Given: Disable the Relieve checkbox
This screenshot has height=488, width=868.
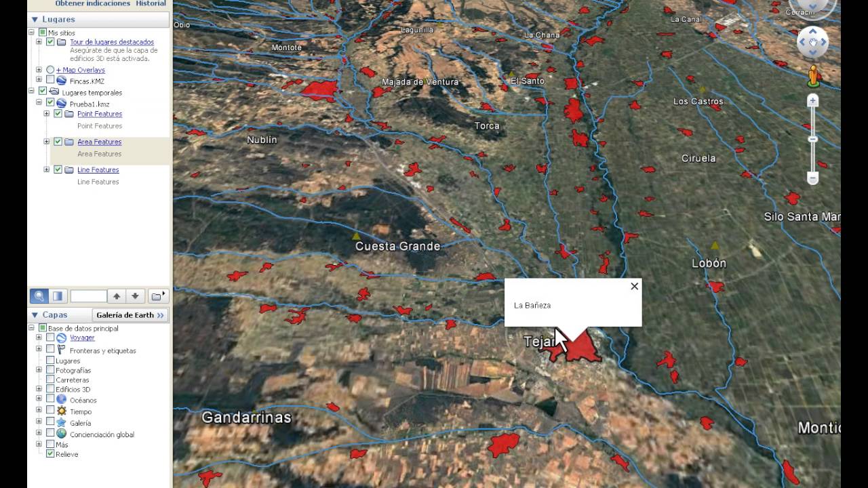Looking at the screenshot, I should coord(50,453).
